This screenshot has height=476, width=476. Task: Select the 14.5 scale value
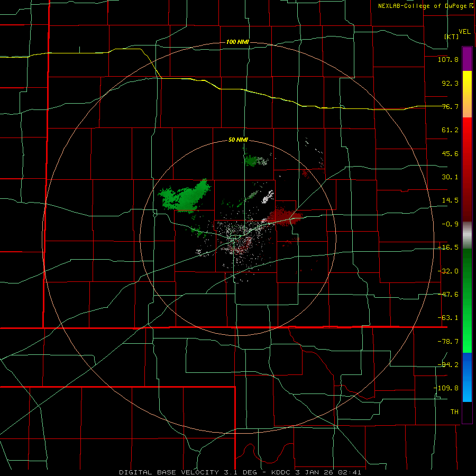click(450, 200)
